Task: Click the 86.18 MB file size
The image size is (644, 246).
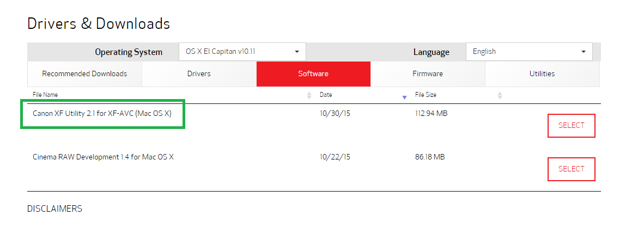Action: (x=430, y=157)
